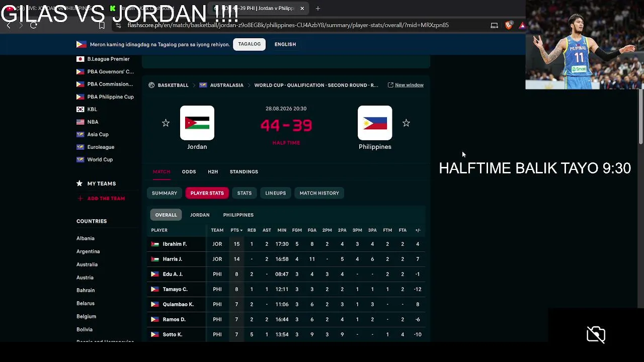Screen dimensions: 644x362
Task: Bookmark this page using the bookmark icon
Action: tap(102, 25)
